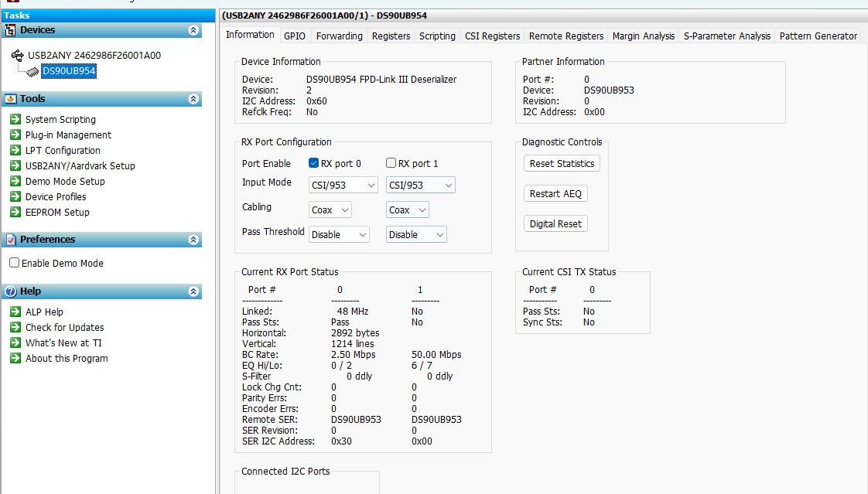Click the Reset Statistics button

tap(562, 163)
